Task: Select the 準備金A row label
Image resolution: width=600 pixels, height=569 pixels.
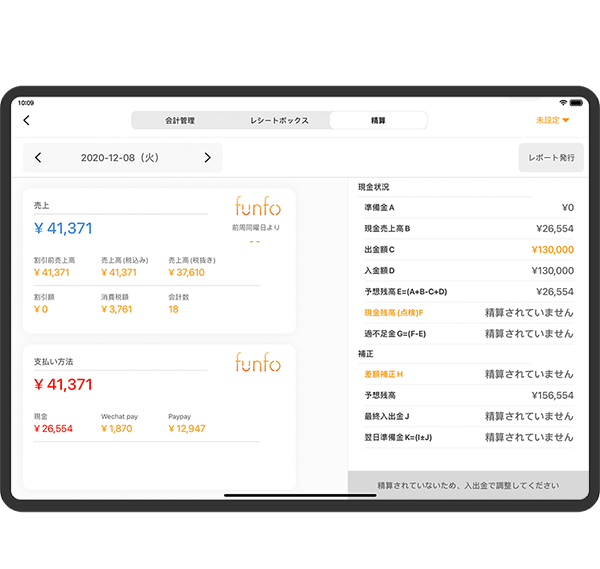Action: coord(379,207)
